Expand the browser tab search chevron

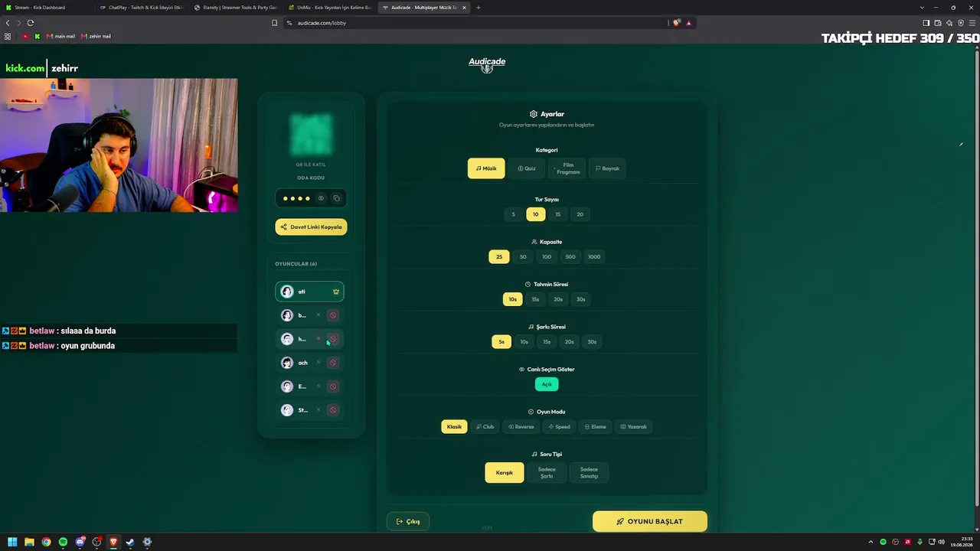[922, 8]
